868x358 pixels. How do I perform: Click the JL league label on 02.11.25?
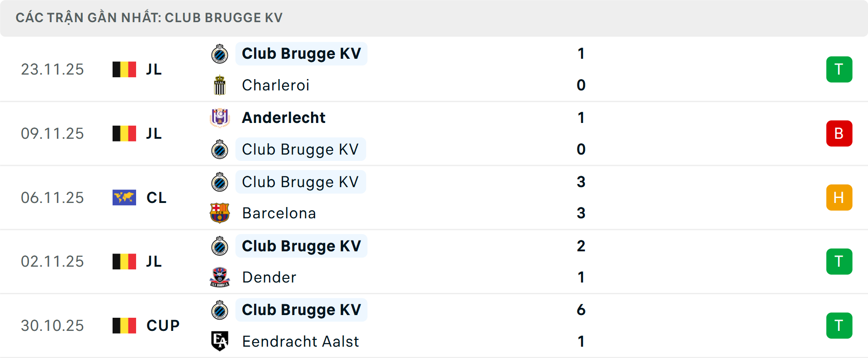click(x=154, y=261)
